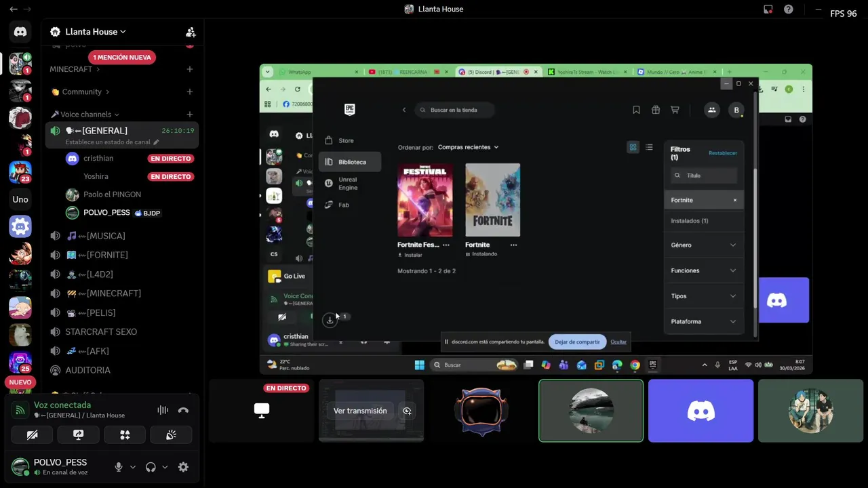The image size is (868, 488).
Task: Open microphone input options arrow
Action: tap(132, 467)
